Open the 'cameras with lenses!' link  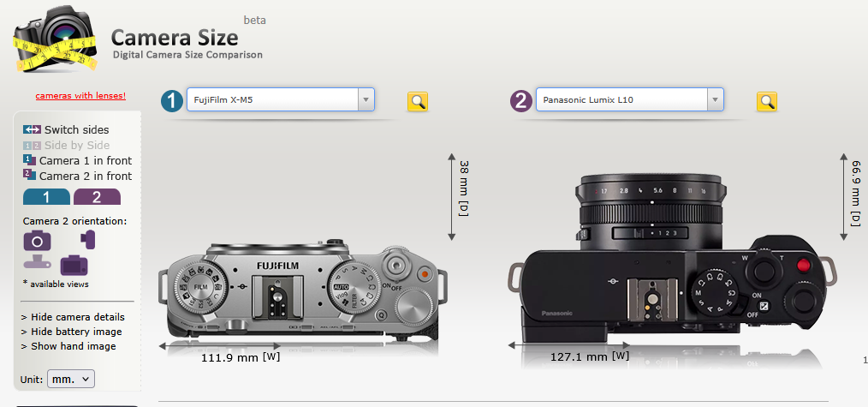(x=80, y=96)
